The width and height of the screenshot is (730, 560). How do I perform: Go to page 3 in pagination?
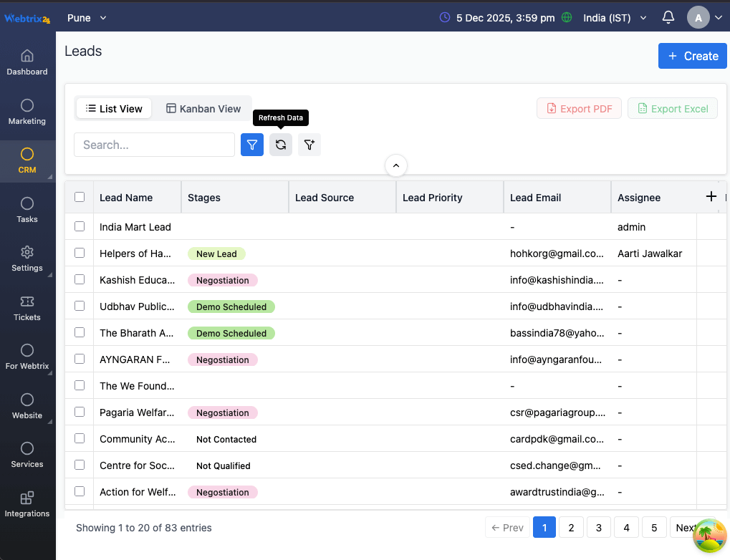(x=598, y=528)
